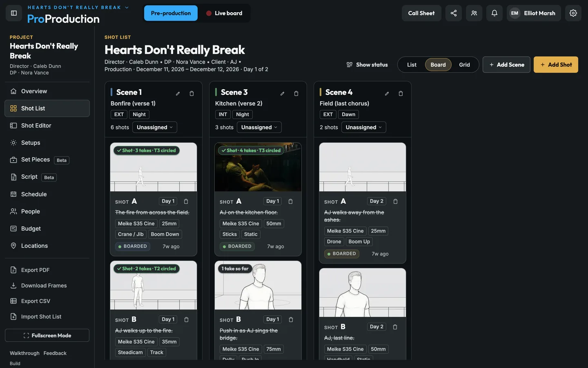
Task: Enter Fullscreen Mode
Action: coord(47,335)
